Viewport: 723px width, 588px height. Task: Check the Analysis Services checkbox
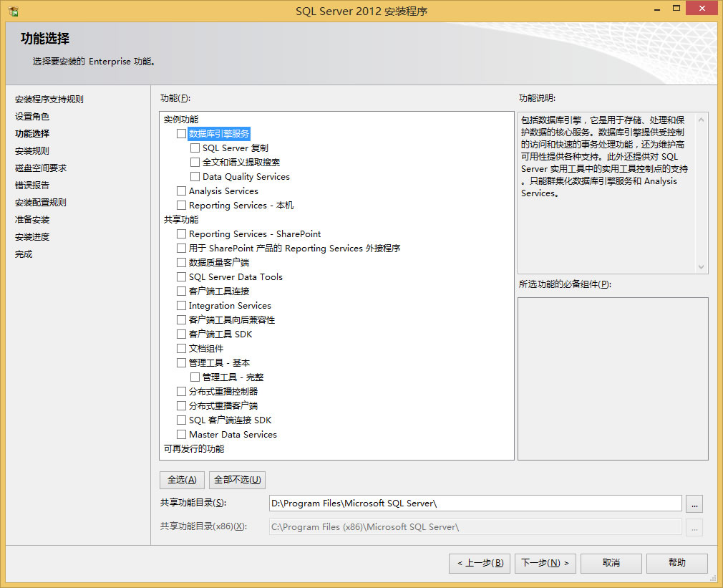coord(181,191)
